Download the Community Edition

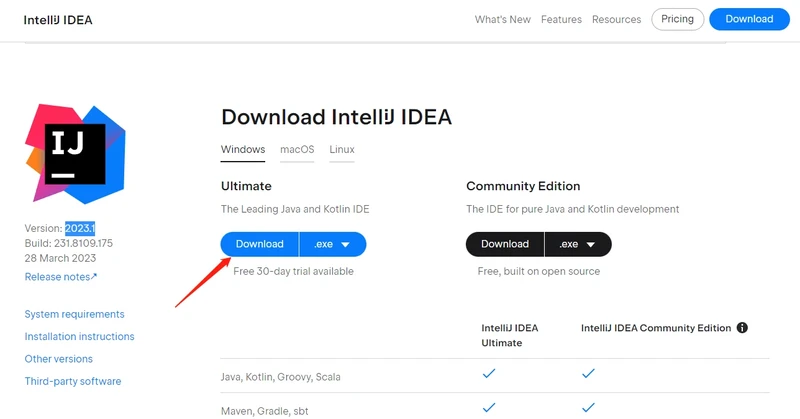pos(505,244)
